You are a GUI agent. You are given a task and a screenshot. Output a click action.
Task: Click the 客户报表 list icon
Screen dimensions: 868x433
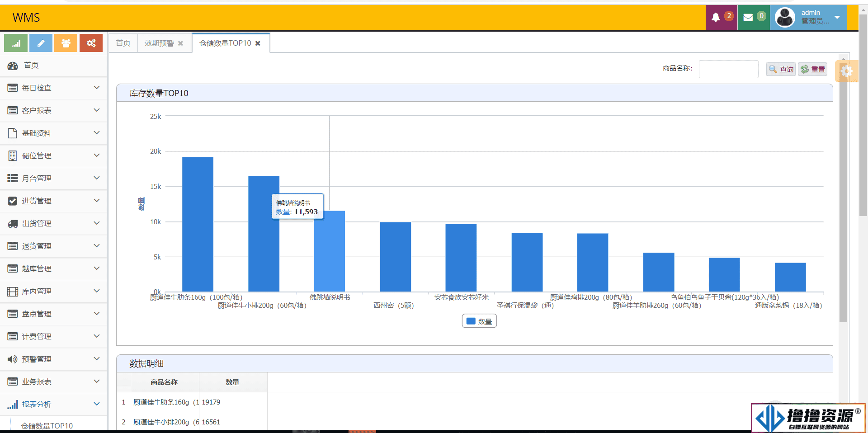[13, 111]
